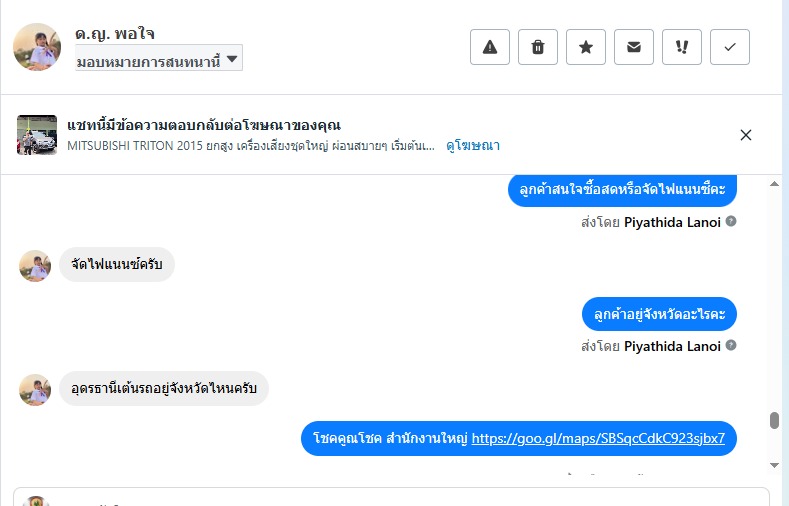789x506 pixels.
Task: Click the spam warning triangle icon
Action: 490,47
